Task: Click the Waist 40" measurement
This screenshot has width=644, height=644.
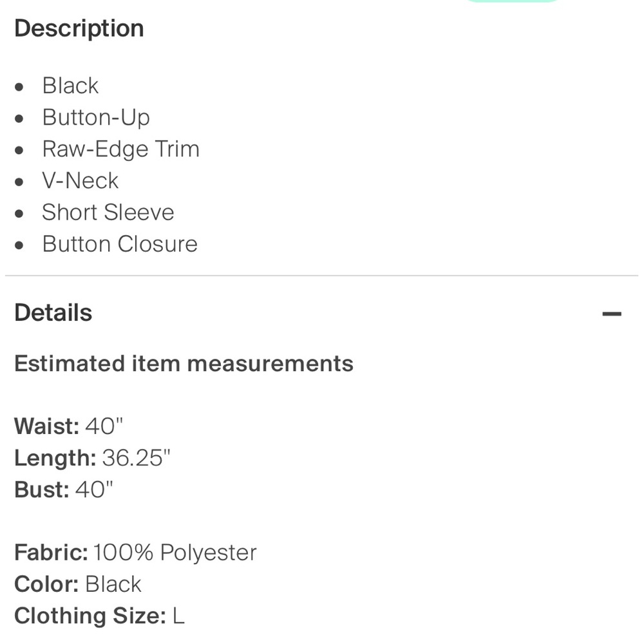Action: click(69, 426)
